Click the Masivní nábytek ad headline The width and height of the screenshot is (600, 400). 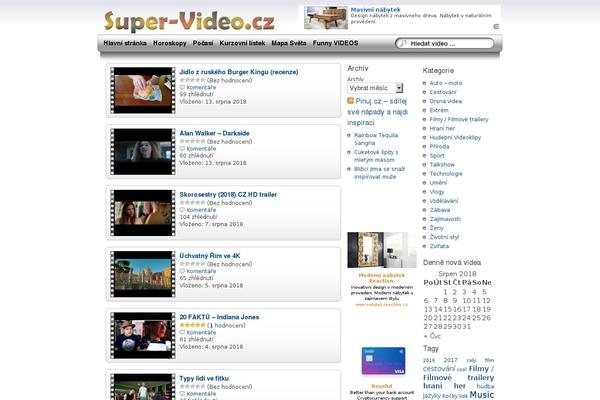pyautogui.click(x=375, y=10)
